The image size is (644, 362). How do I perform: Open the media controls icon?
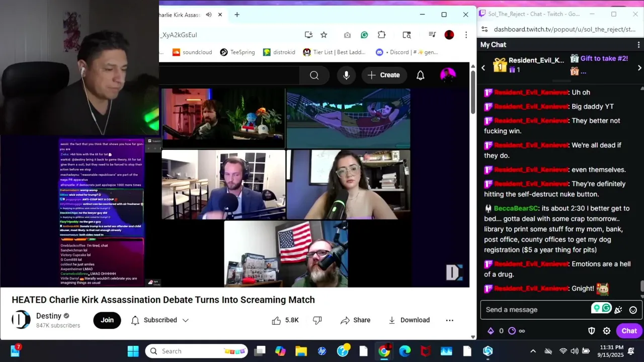click(432, 35)
